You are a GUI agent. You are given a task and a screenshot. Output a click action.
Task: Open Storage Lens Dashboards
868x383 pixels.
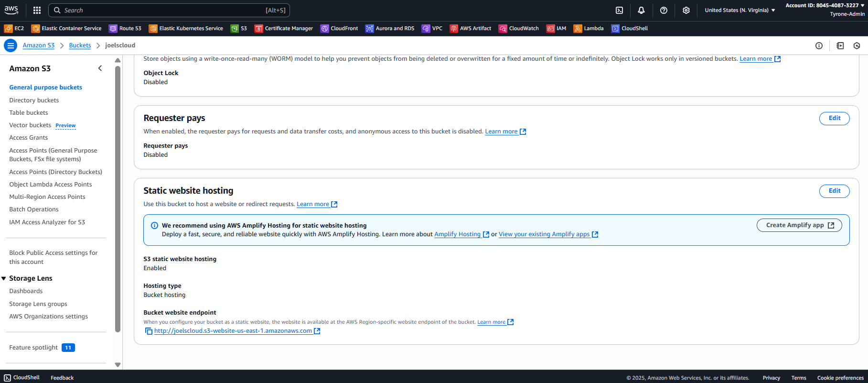pos(26,291)
